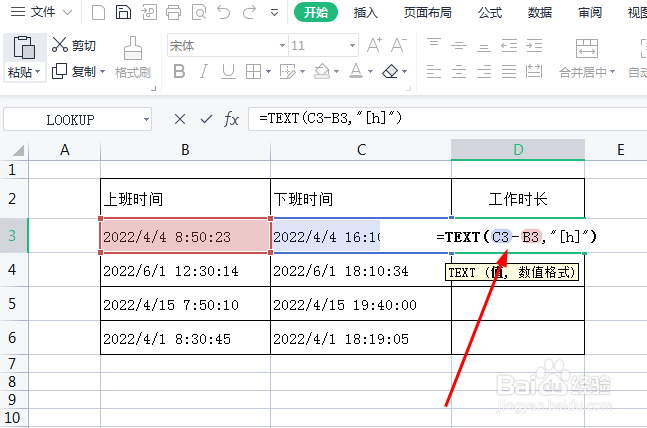Click the fx insert function icon

pyautogui.click(x=231, y=119)
